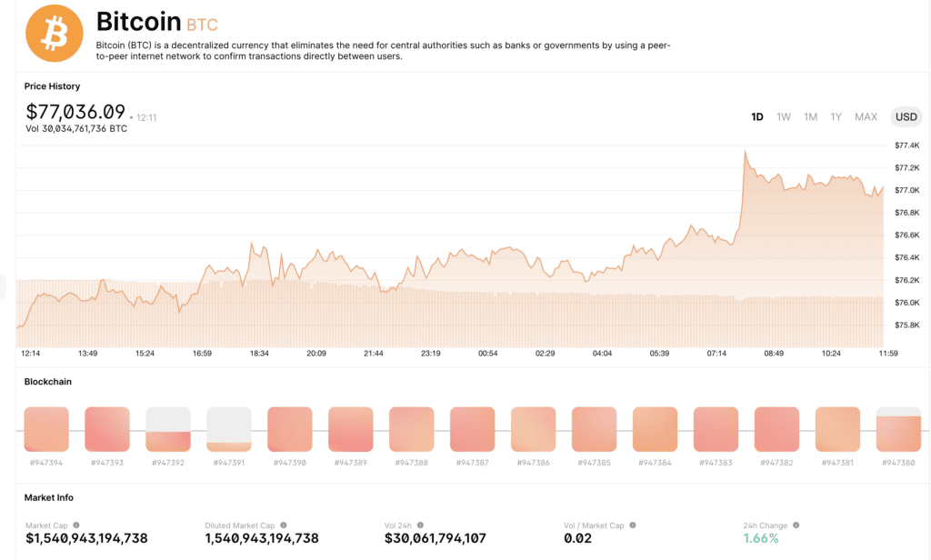Screen dimensions: 931x560
Task: Click the USD currency button
Action: tap(906, 117)
